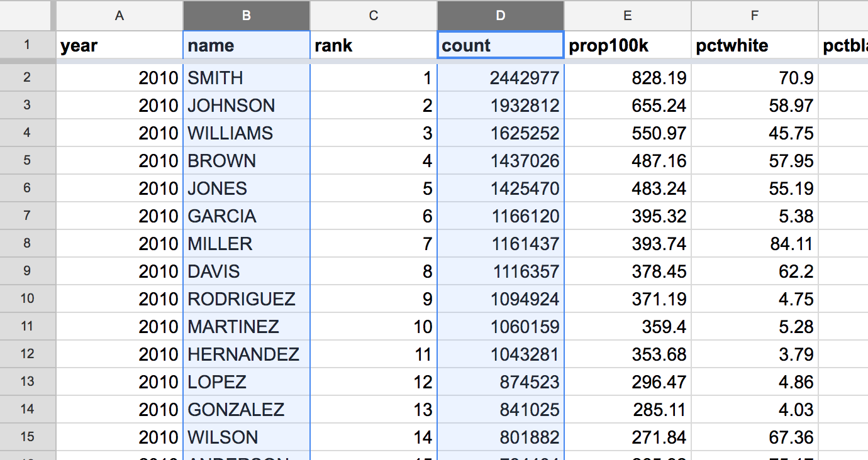Click prop100k value 393.74
This screenshot has height=460, width=868.
(x=628, y=244)
